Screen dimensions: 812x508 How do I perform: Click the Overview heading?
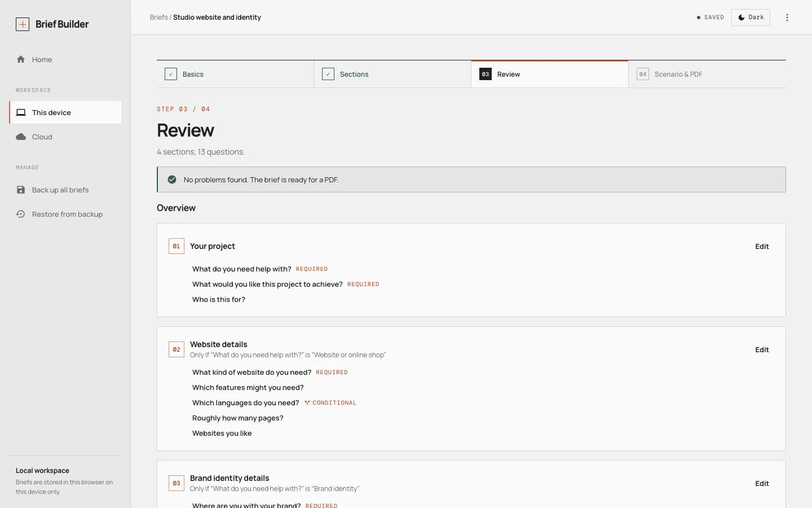click(x=176, y=208)
